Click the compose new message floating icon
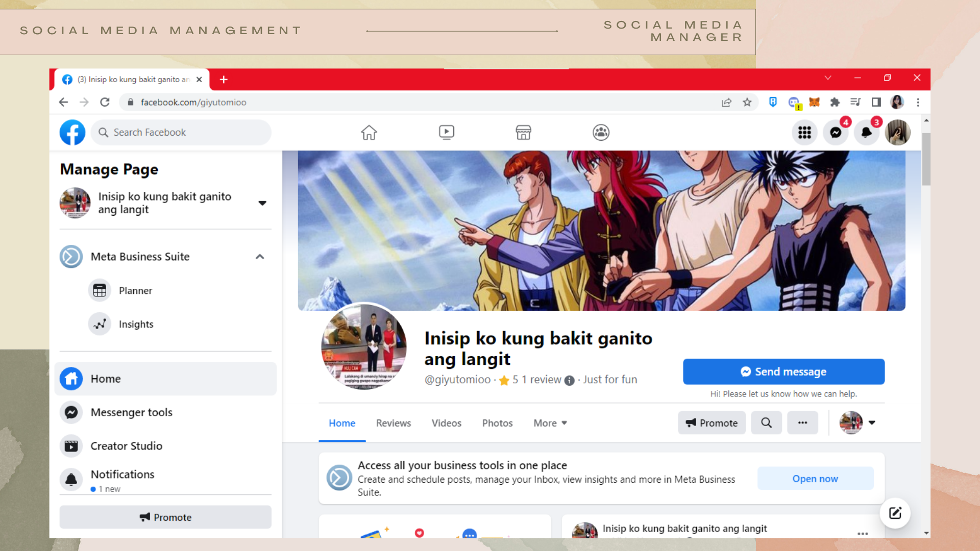 (x=895, y=513)
